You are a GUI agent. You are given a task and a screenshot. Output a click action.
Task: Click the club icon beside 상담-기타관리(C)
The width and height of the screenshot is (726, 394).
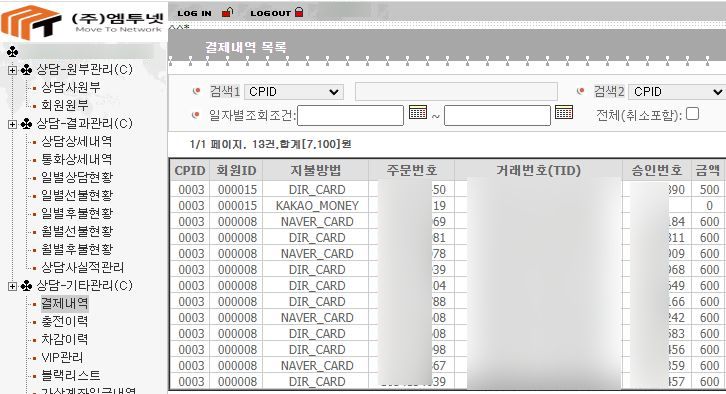(x=26, y=286)
